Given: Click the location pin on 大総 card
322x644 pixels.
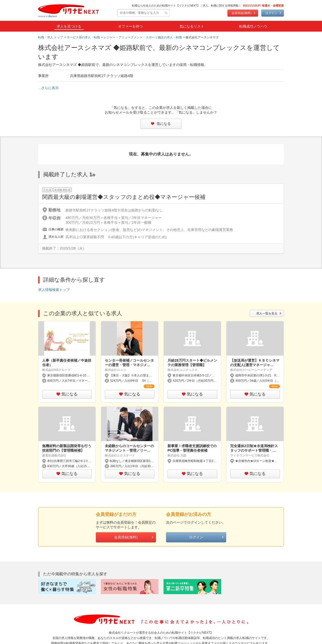Looking at the screenshot, I should click(170, 461).
